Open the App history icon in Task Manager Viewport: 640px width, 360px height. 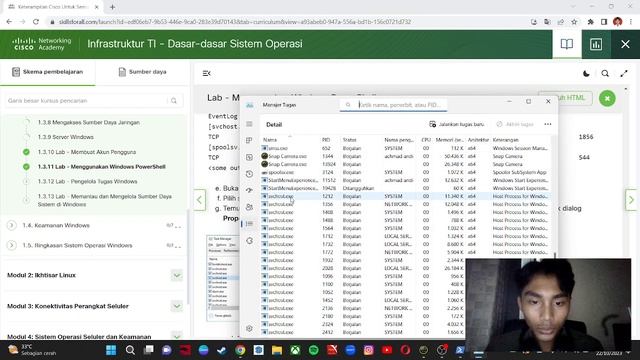click(x=249, y=174)
